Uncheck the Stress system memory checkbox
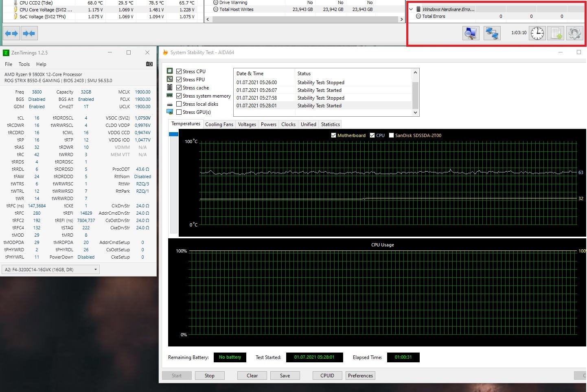The height and width of the screenshot is (392, 587). (x=179, y=96)
